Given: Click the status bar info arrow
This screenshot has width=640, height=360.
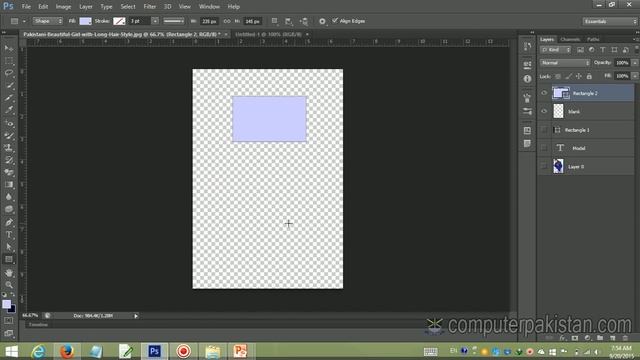Looking at the screenshot, I should (x=136, y=316).
